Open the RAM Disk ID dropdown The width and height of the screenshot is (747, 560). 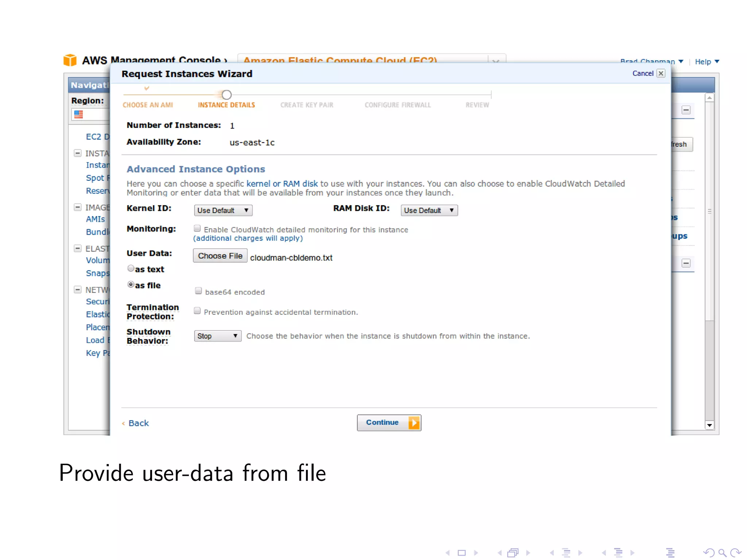tap(429, 210)
